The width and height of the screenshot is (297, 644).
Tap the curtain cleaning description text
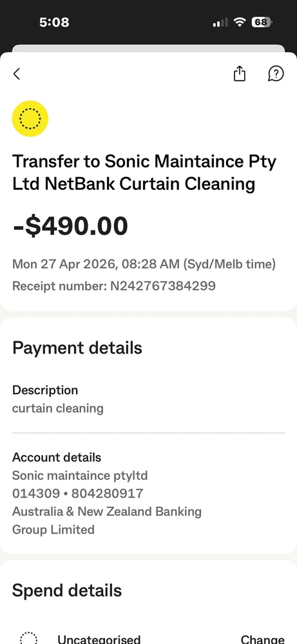pos(58,408)
